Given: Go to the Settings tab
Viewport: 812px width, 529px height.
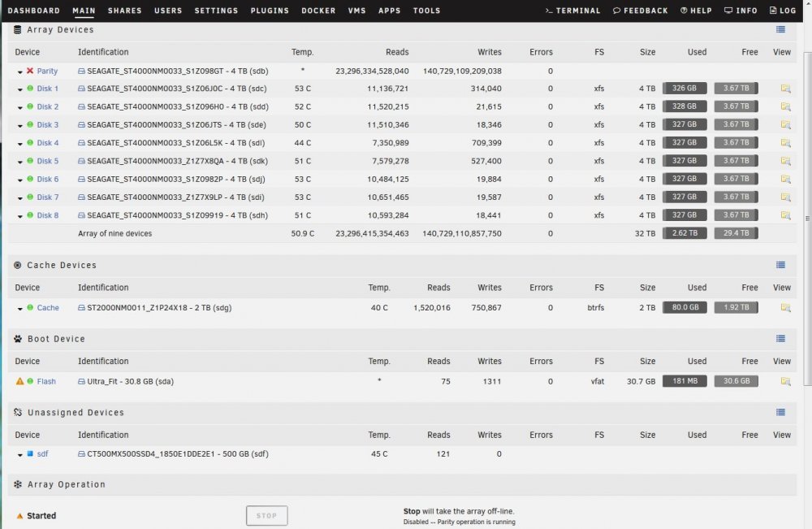Looking at the screenshot, I should (217, 11).
